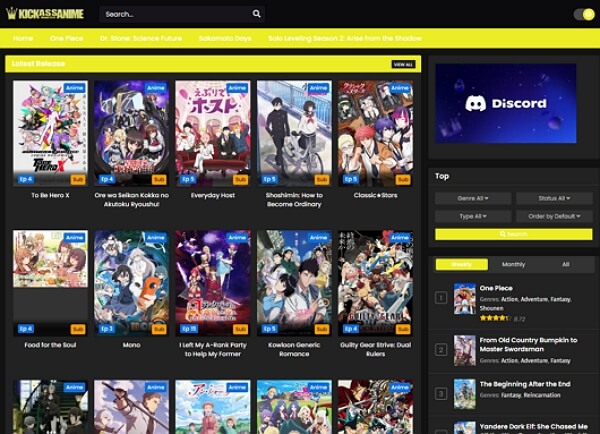
Task: Click the magnifier search icon
Action: (256, 14)
